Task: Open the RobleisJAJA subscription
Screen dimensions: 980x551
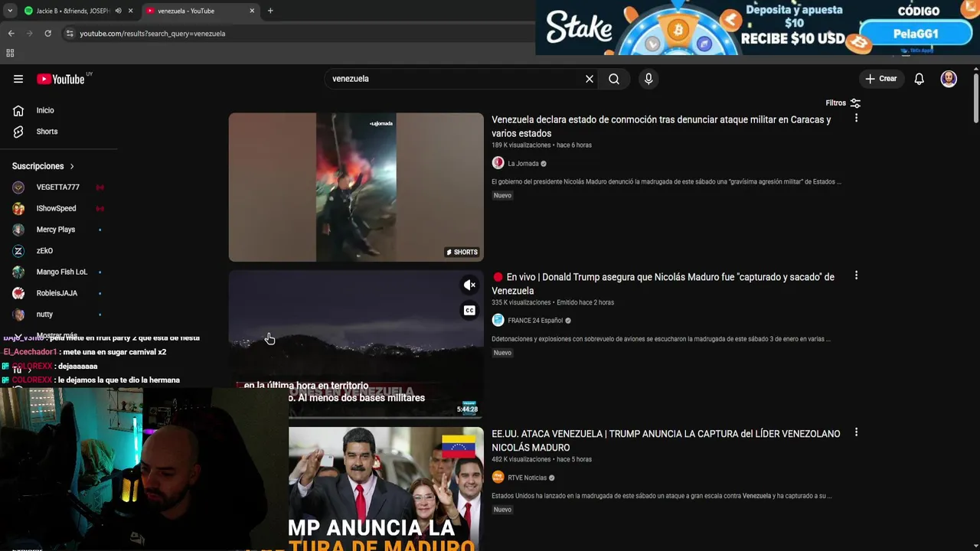Action: [58, 293]
